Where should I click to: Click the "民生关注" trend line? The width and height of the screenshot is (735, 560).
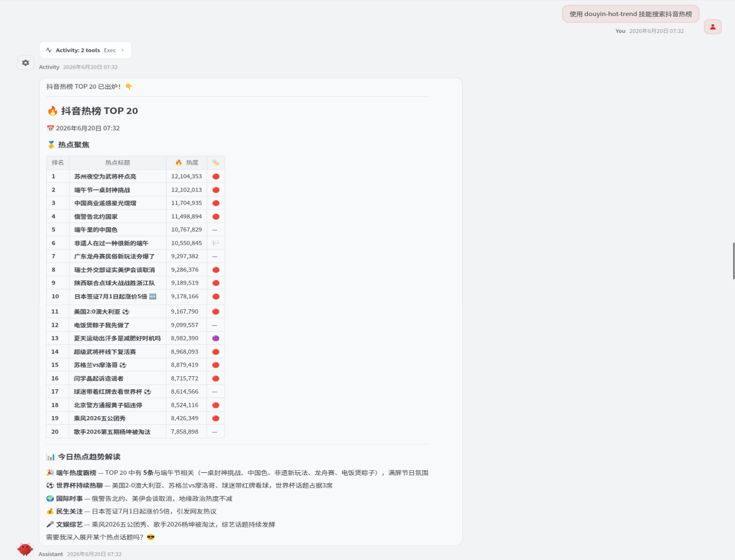pos(131,512)
